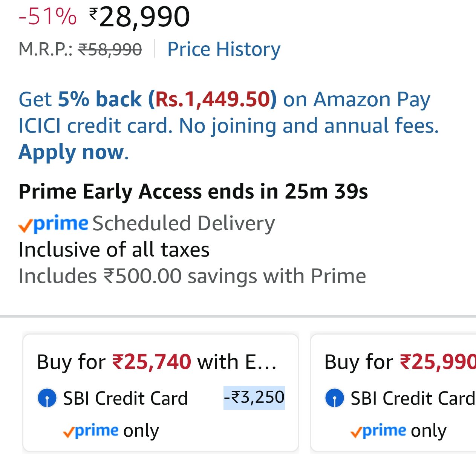This screenshot has width=476, height=454.
Task: Click the SBI logo in the ₹25,740 offer card
Action: click(x=47, y=398)
